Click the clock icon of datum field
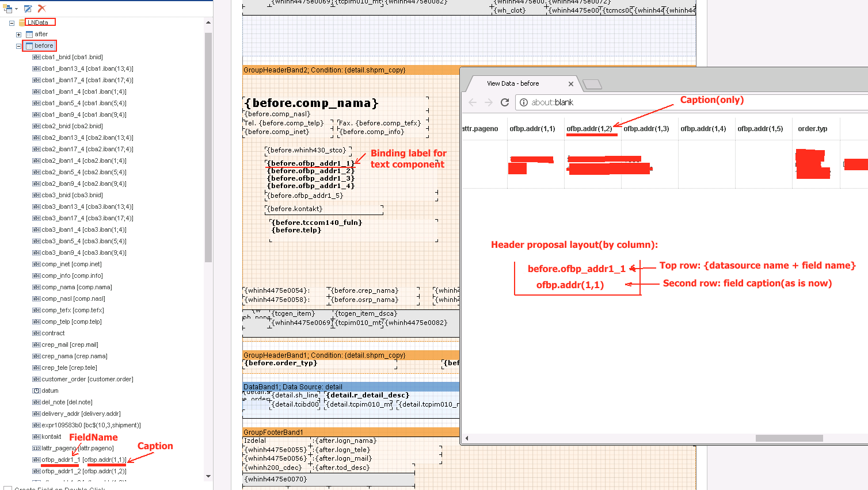Image resolution: width=868 pixels, height=490 pixels. coord(36,391)
